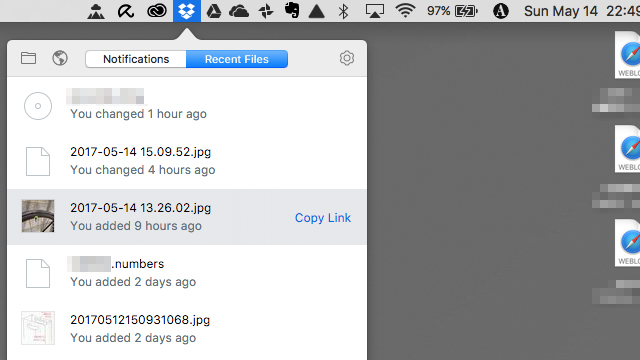Copy link for 2017-05-14 13.26.02.jpg
Screen dimensions: 640x360
(x=323, y=218)
